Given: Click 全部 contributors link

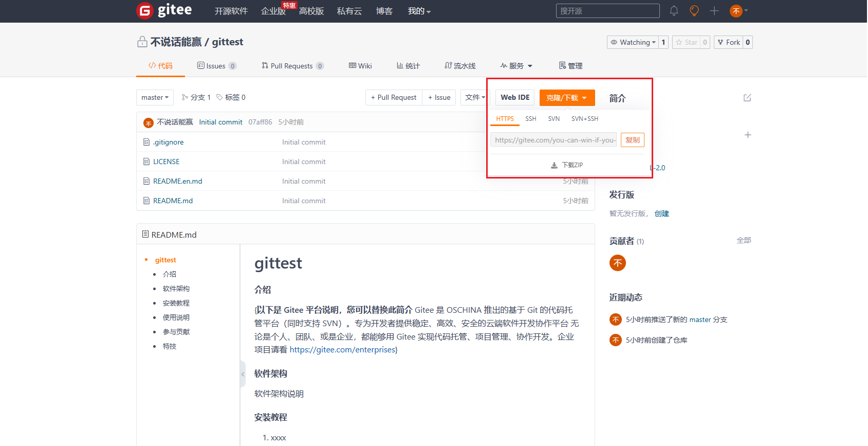Looking at the screenshot, I should click(x=744, y=240).
